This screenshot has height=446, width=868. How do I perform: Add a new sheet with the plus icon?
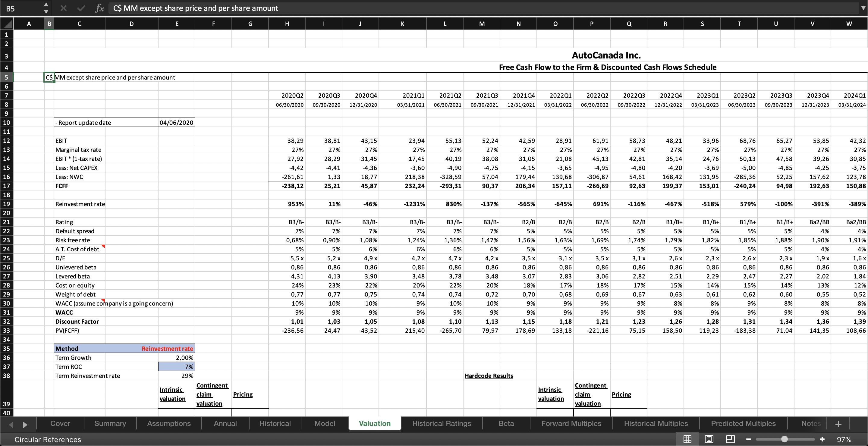838,424
